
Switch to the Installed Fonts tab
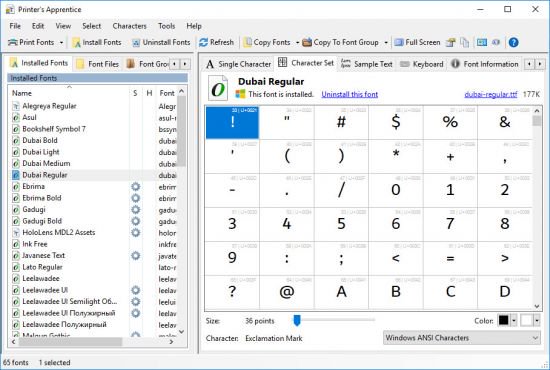pyautogui.click(x=39, y=63)
